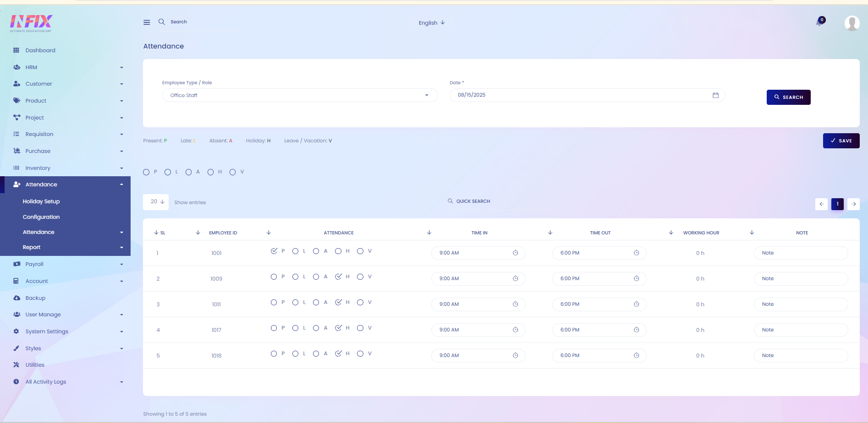Click the User Manage group icon
The width and height of the screenshot is (868, 423).
click(16, 315)
